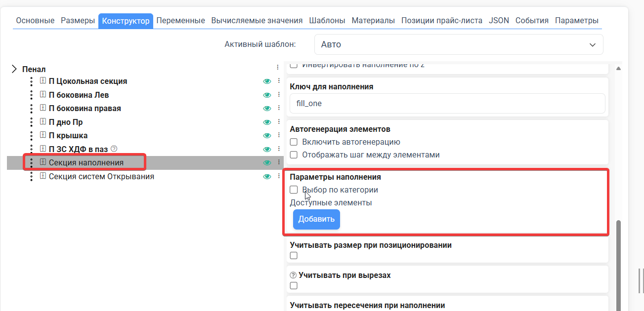Image resolution: width=644 pixels, height=311 pixels.
Task: Click the help icon before Учитывать при вырезах
Action: 293,275
